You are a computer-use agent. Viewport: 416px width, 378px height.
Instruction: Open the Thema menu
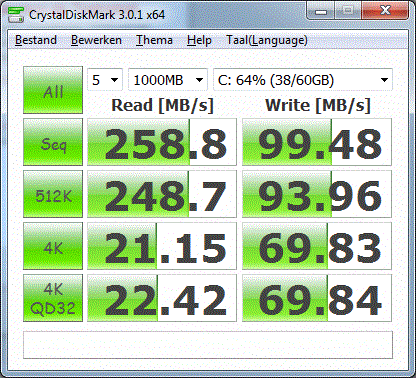154,40
